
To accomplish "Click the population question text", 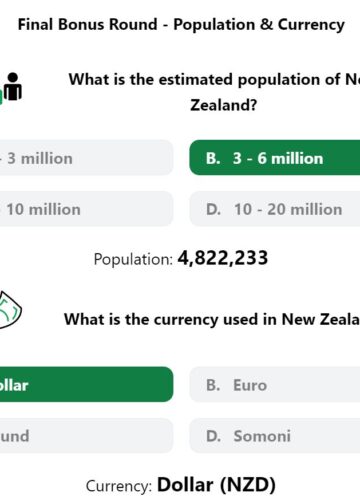I will (214, 92).
